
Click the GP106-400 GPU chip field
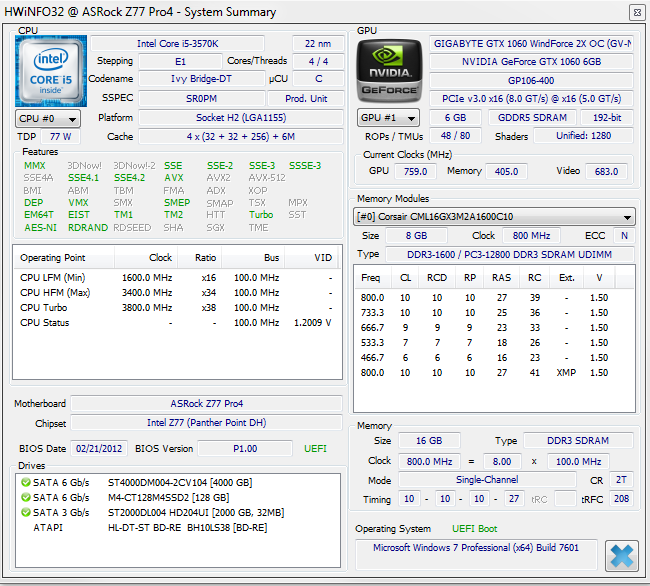click(x=531, y=80)
